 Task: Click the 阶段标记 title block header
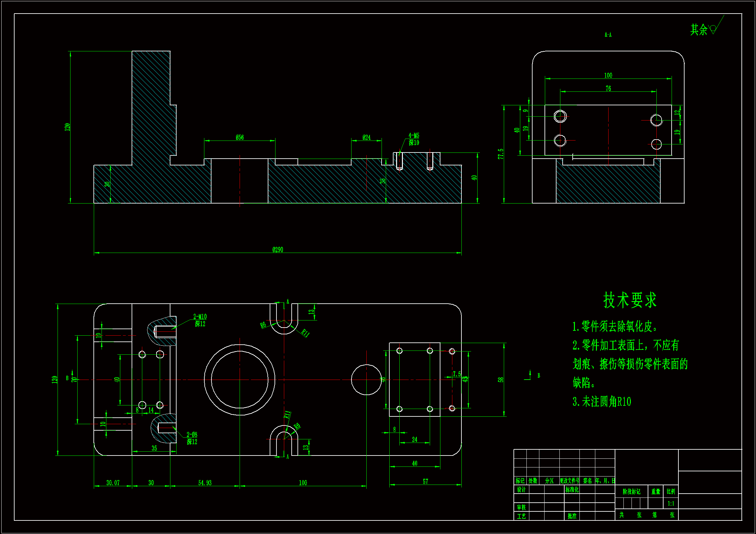pos(631,492)
